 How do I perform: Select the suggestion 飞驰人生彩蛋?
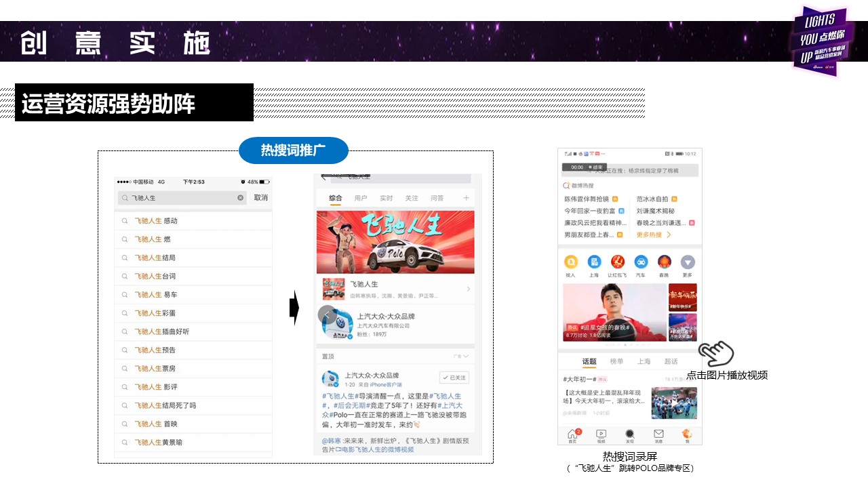pyautogui.click(x=193, y=313)
